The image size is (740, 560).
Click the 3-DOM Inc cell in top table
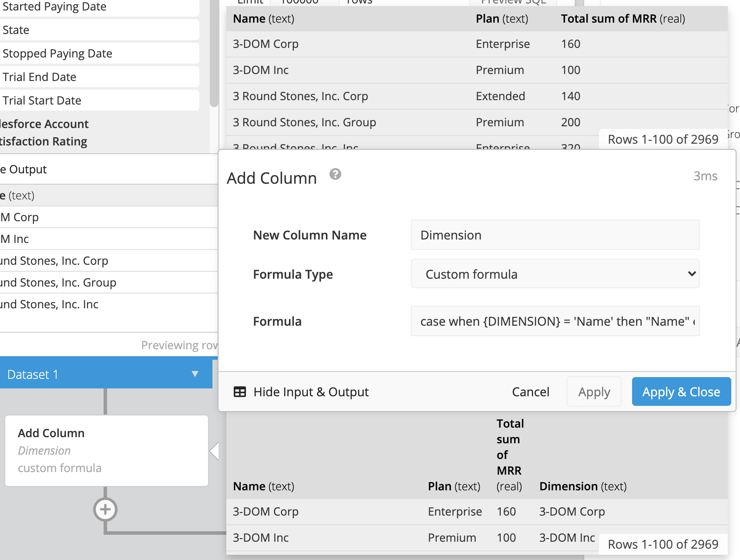(260, 70)
